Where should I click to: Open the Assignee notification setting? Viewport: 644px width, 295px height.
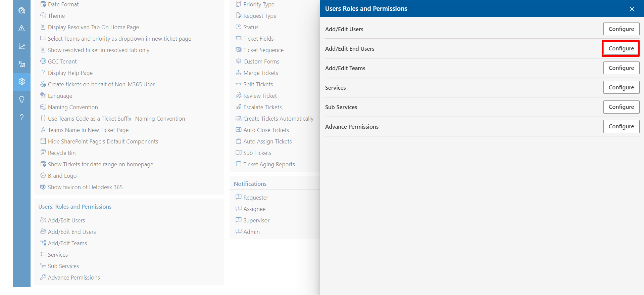click(x=254, y=209)
